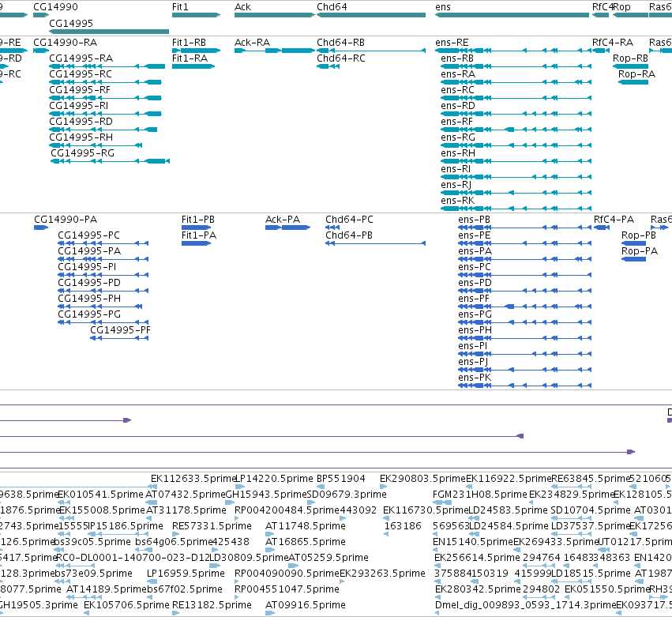Select transcript Fit1-RB
Image resolution: width=672 pixels, height=617 pixels.
point(196,51)
